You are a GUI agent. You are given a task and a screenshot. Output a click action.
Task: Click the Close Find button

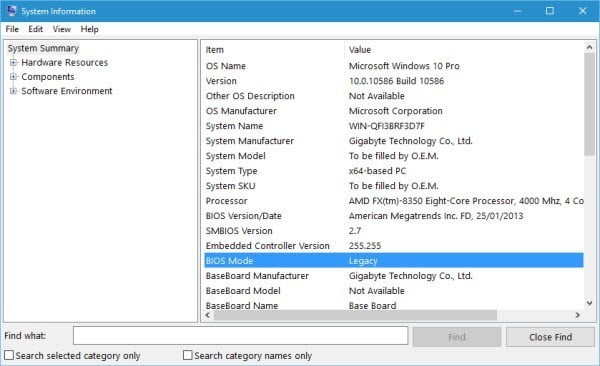(550, 337)
